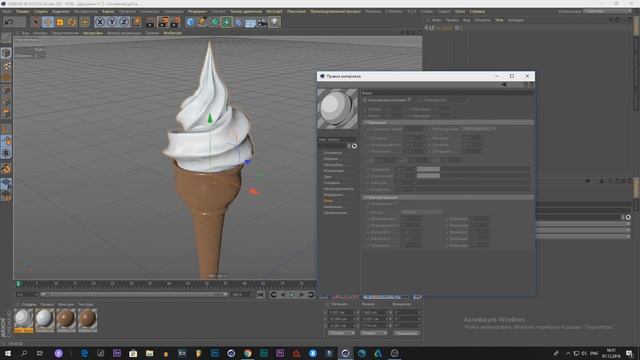Click the Undo arrow in the toolbar
This screenshot has width=640, height=360.
coord(9,22)
